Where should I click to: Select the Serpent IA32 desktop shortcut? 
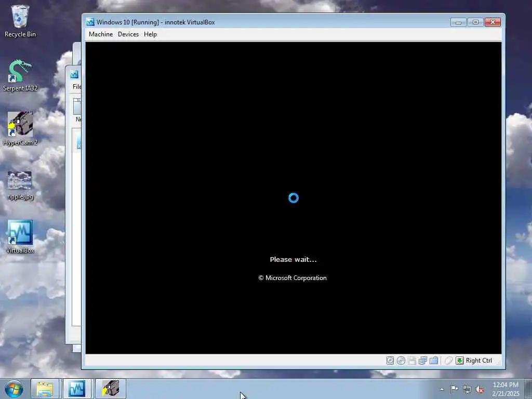pos(20,75)
